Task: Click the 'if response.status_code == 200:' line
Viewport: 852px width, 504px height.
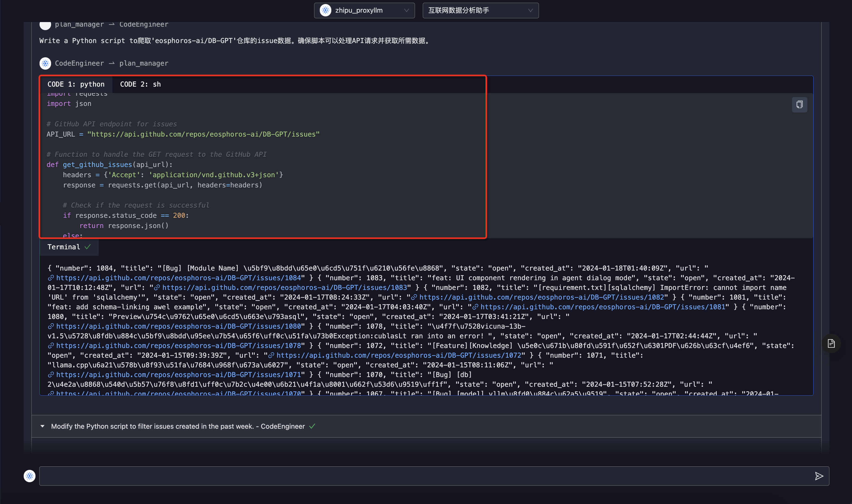Action: coord(126,215)
